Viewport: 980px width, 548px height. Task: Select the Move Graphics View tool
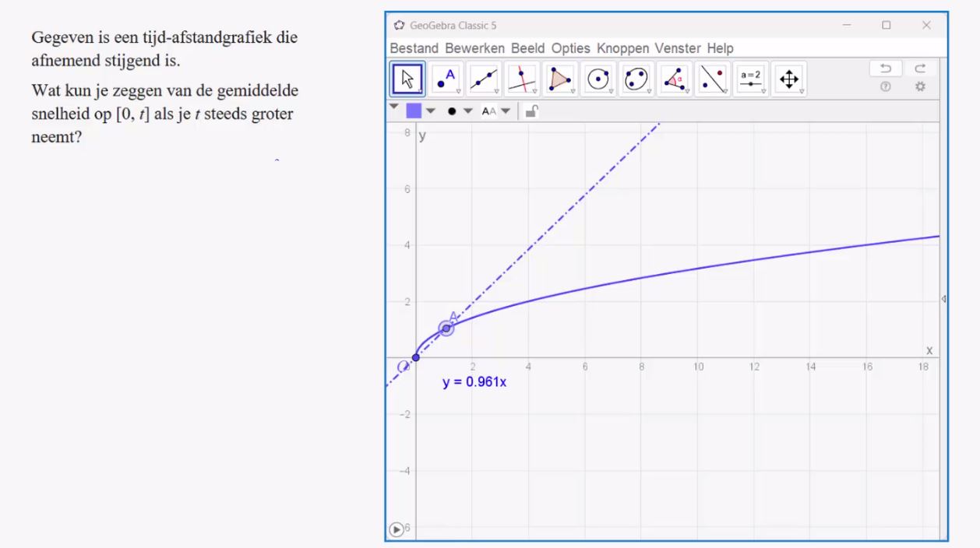coord(789,79)
